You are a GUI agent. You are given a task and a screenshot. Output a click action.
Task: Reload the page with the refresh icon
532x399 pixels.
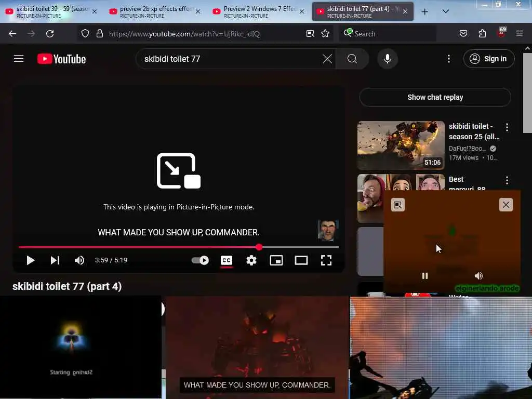[x=50, y=34]
